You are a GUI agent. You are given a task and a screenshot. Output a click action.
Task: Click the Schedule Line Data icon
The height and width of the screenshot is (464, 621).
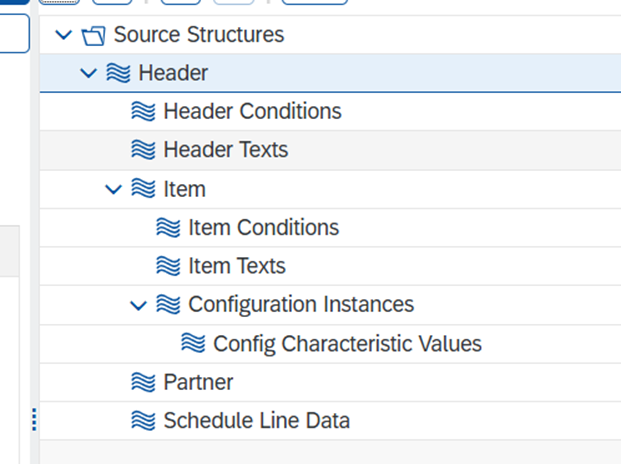143,421
